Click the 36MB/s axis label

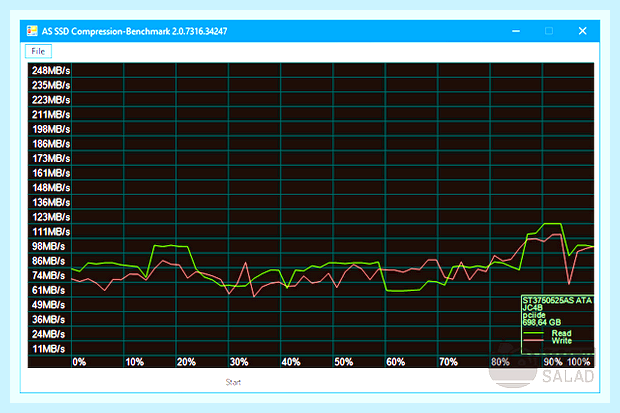pos(49,320)
